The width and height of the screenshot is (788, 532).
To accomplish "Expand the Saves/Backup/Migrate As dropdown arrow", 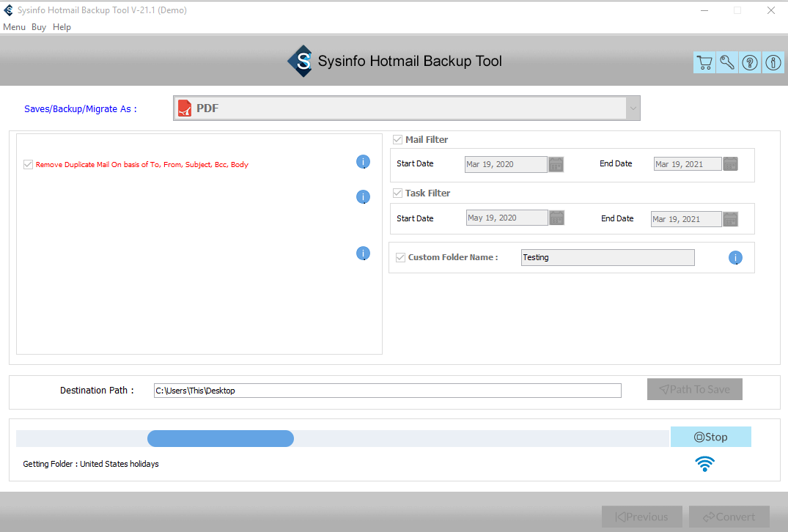I will tap(633, 108).
